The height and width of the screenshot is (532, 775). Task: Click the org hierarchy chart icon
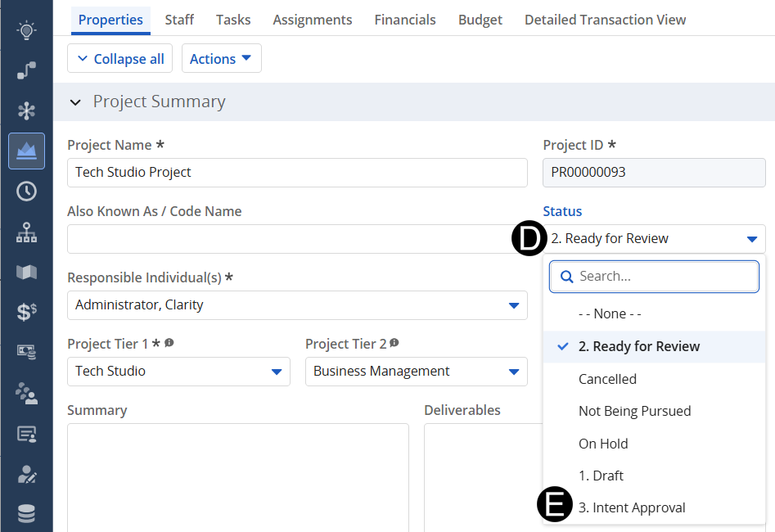pyautogui.click(x=26, y=232)
